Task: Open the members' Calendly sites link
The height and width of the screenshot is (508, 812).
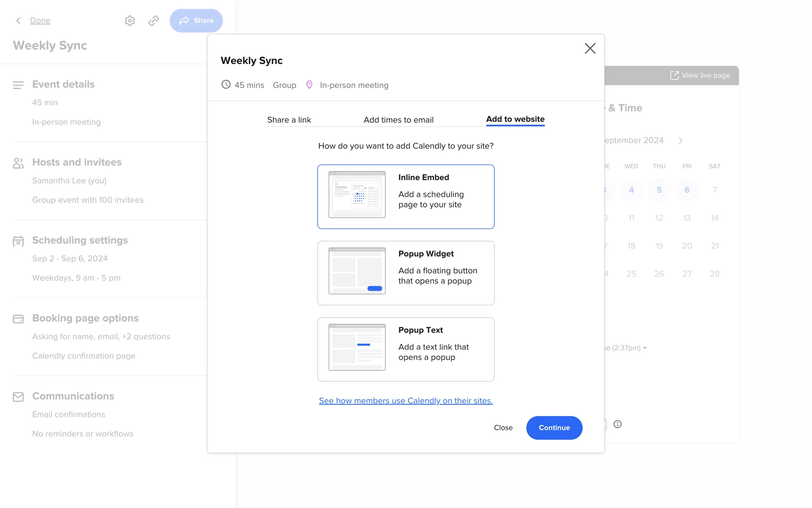Action: click(406, 400)
